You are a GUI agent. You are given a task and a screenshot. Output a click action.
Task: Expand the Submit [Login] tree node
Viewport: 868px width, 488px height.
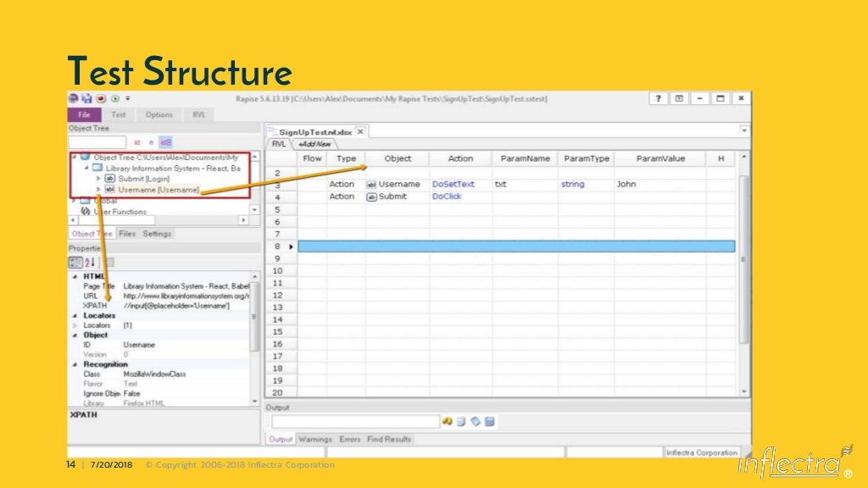(98, 179)
